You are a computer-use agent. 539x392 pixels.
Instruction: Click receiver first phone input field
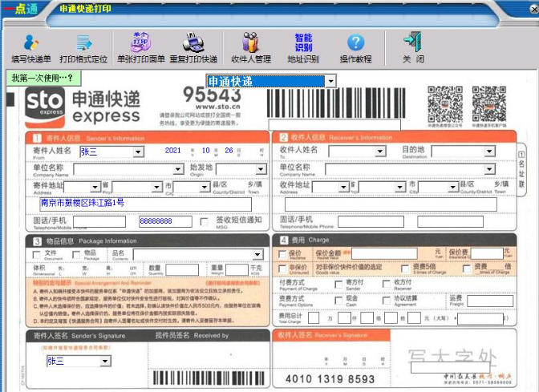[371, 221]
